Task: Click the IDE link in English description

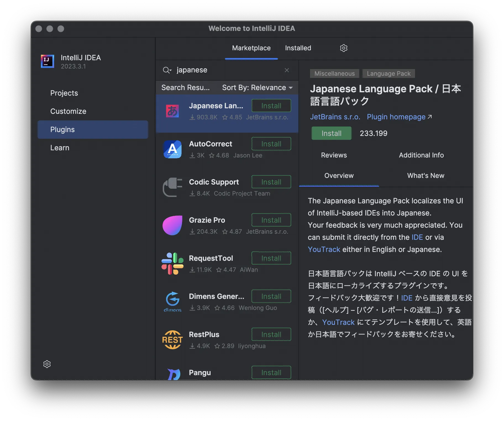Action: (x=417, y=237)
